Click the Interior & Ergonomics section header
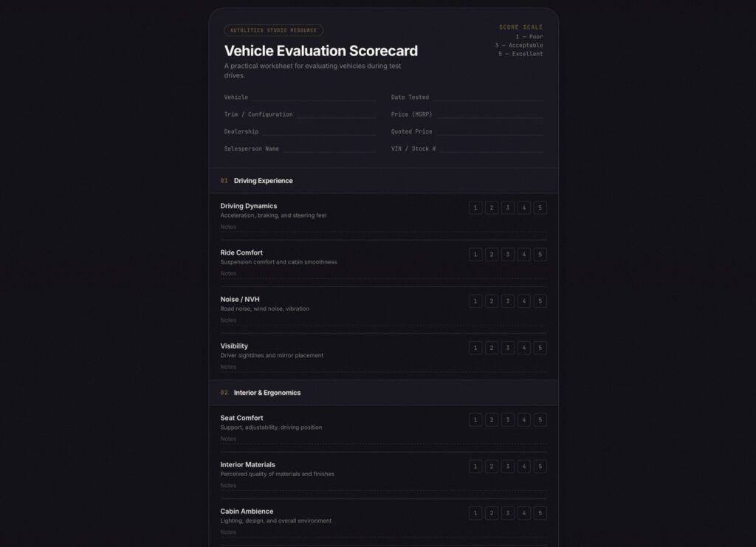The width and height of the screenshot is (756, 547). point(267,393)
